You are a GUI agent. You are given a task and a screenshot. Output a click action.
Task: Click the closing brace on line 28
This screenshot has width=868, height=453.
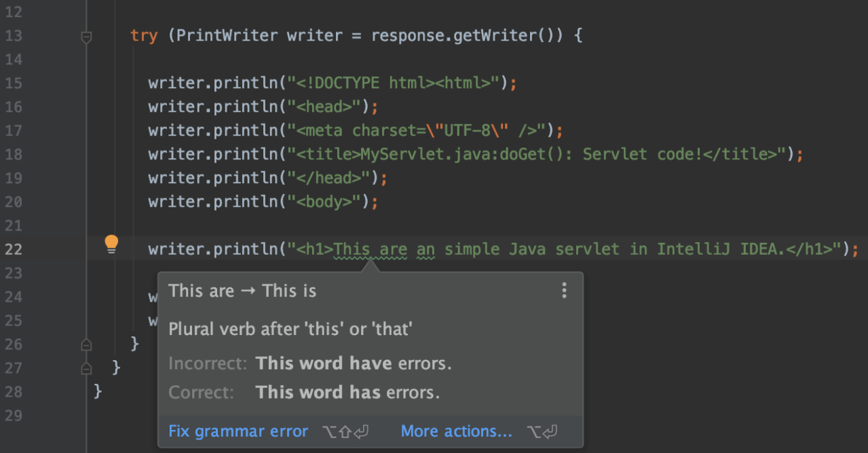pos(98,392)
